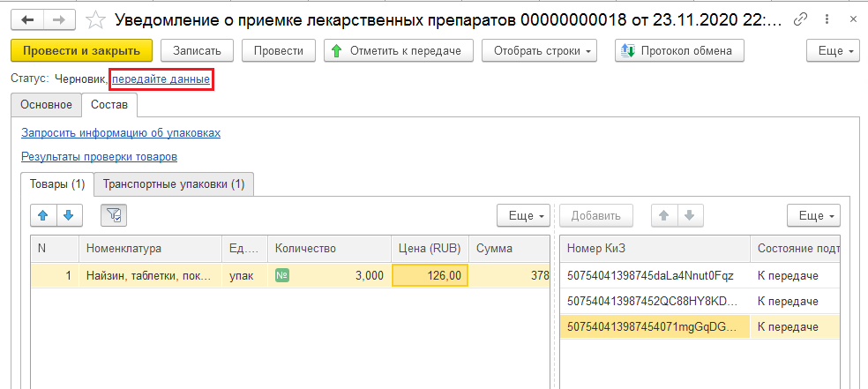Click the Сумма column header
Image resolution: width=868 pixels, height=389 pixels.
(x=509, y=249)
